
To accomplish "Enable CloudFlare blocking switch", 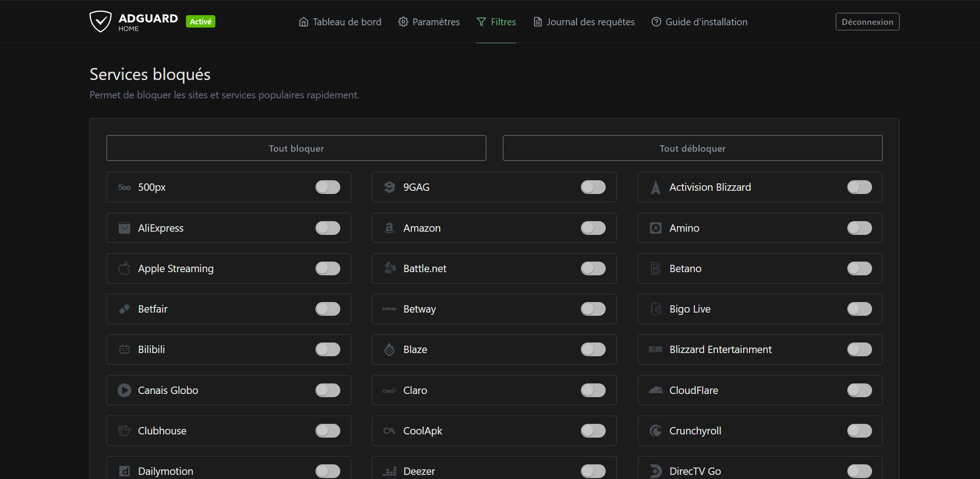I will [x=860, y=390].
